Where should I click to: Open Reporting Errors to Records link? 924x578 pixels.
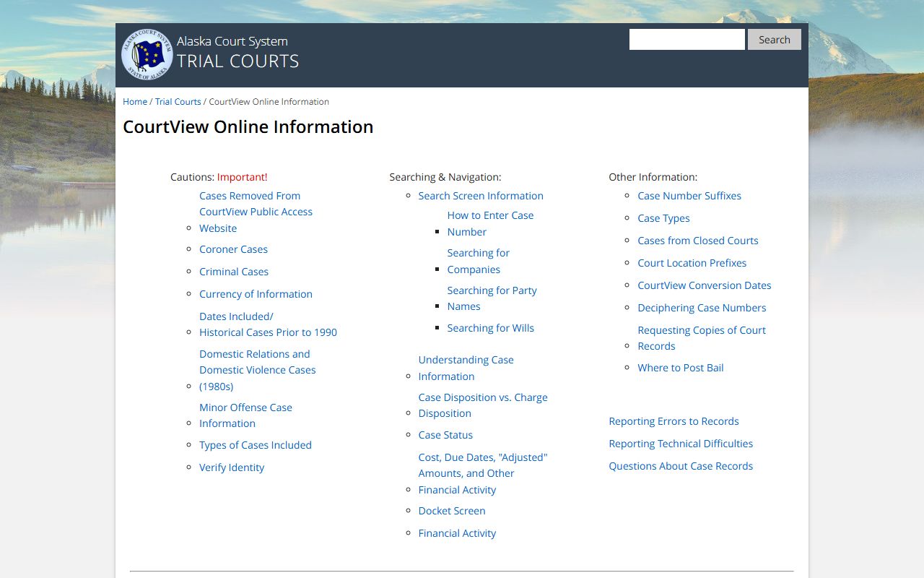674,421
